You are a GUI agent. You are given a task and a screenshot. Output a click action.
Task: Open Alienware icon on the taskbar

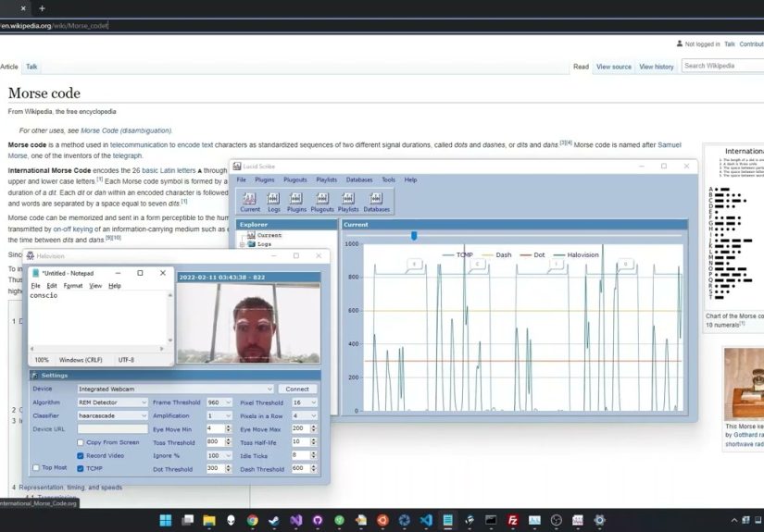point(231,520)
